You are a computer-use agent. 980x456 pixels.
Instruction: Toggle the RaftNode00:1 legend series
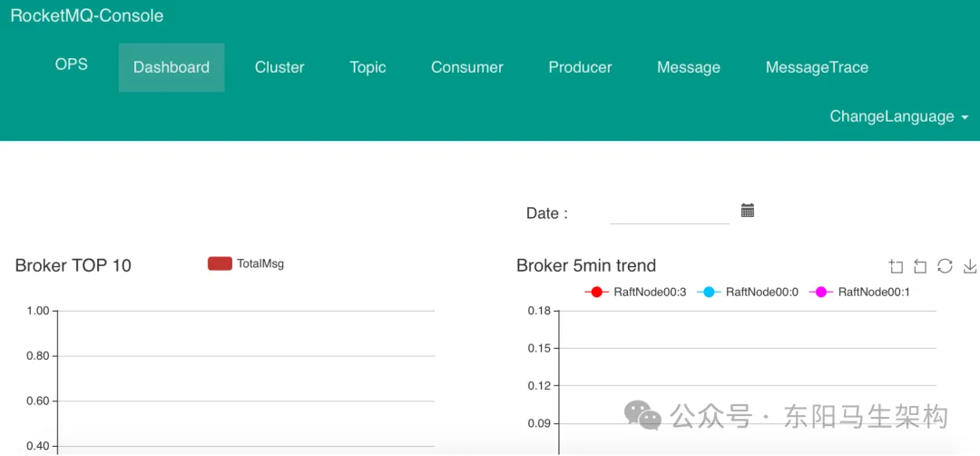[859, 292]
